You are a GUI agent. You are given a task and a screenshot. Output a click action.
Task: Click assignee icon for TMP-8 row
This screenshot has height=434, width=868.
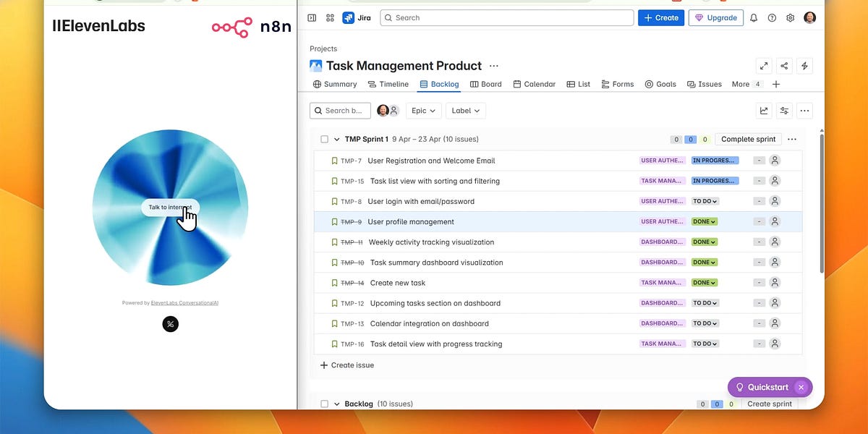pos(775,201)
